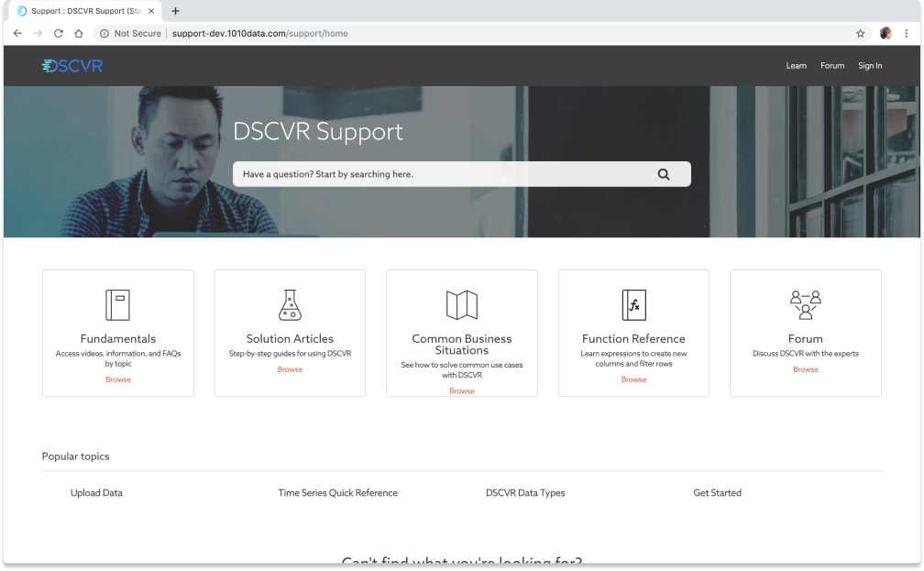The width and height of the screenshot is (924, 571).
Task: Go to browser home icon
Action: click(79, 34)
